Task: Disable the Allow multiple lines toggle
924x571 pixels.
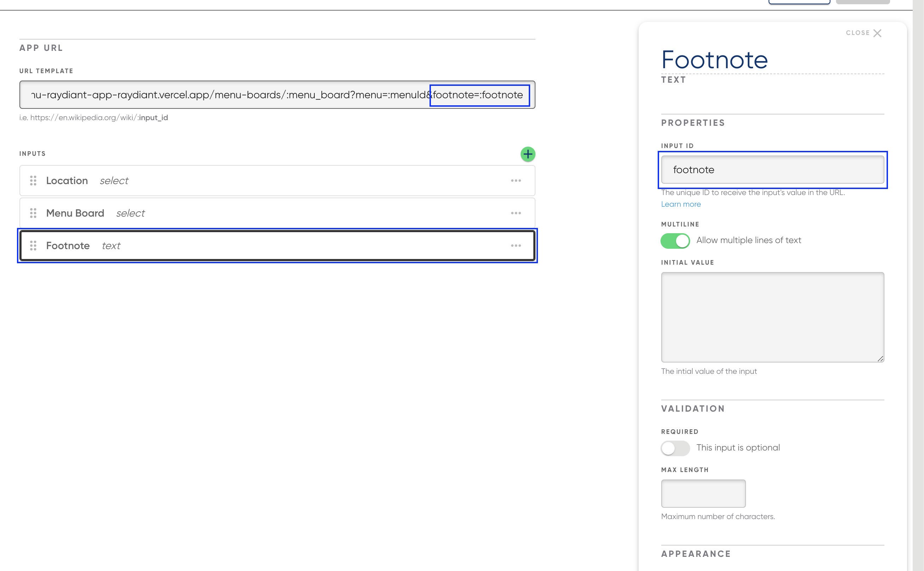Action: (x=675, y=241)
